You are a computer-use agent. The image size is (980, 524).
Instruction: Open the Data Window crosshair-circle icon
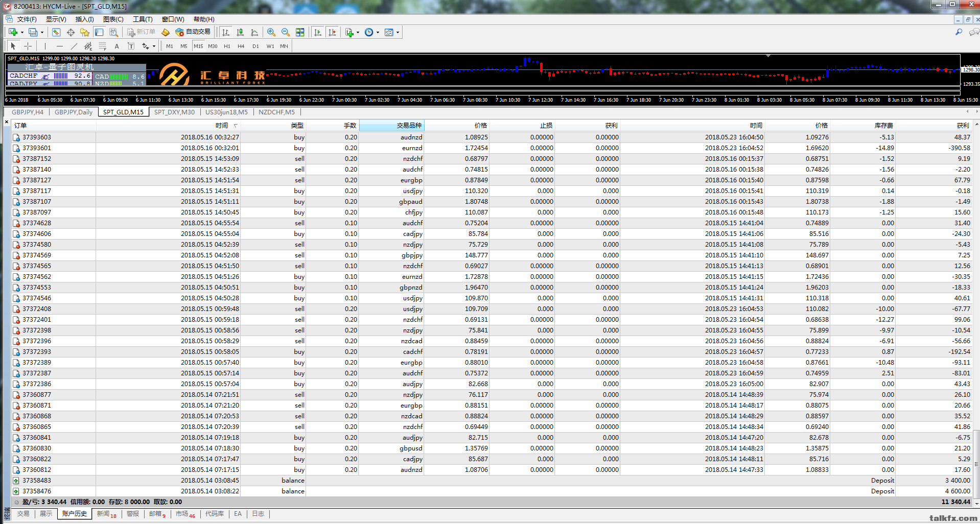[x=71, y=32]
